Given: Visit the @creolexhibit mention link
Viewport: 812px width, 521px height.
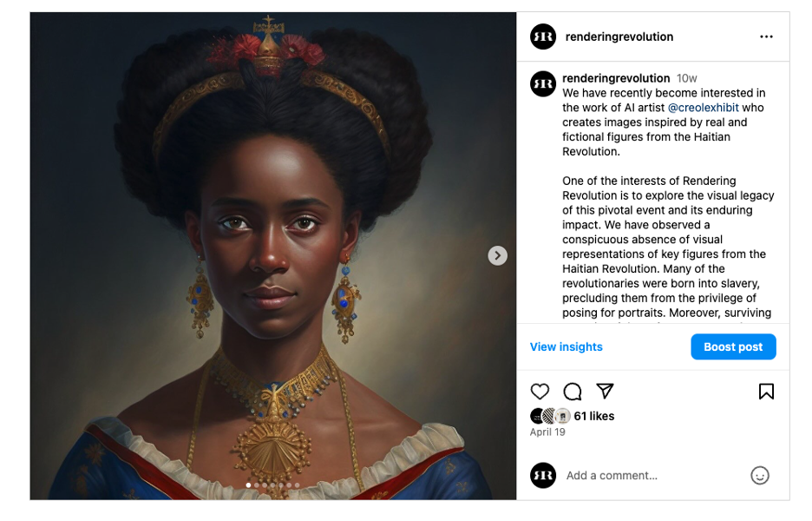Looking at the screenshot, I should (703, 108).
